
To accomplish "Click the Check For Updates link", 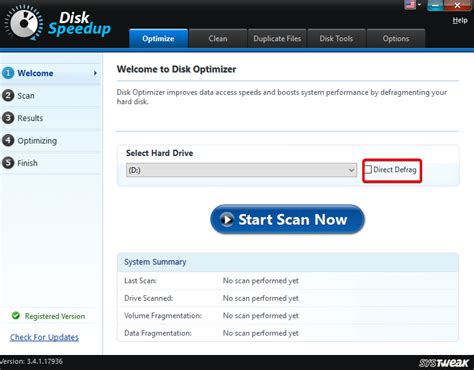I will click(44, 337).
